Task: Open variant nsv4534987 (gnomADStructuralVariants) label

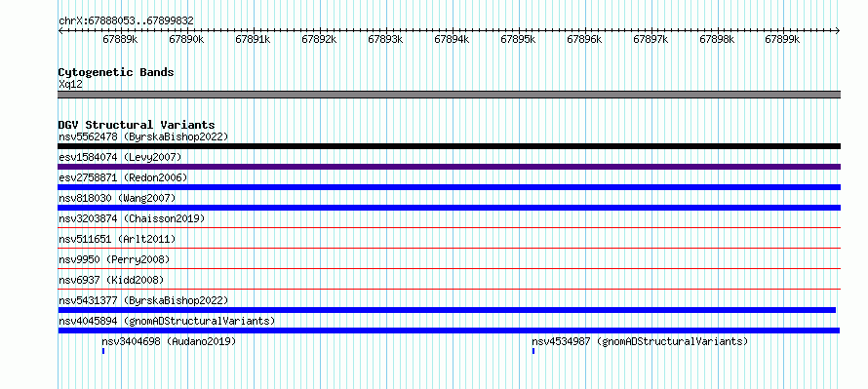Action: coord(640,341)
